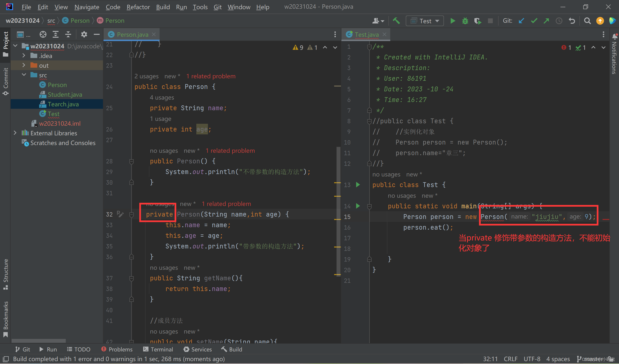Start debugging with the bug icon

click(x=465, y=21)
